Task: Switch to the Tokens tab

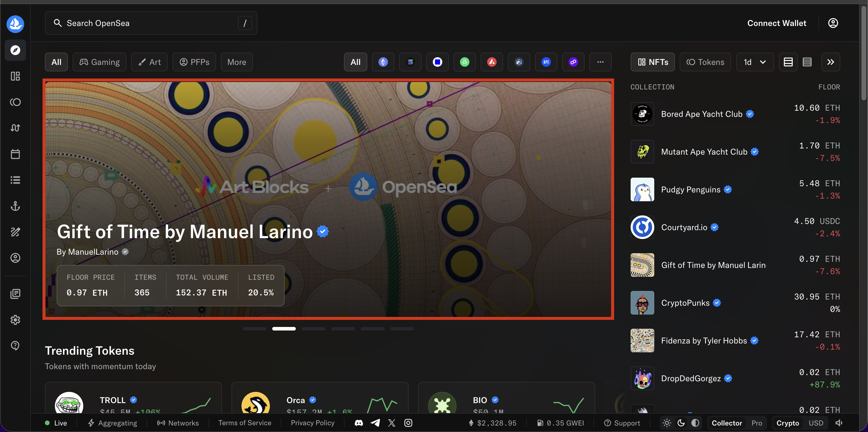Action: [705, 62]
